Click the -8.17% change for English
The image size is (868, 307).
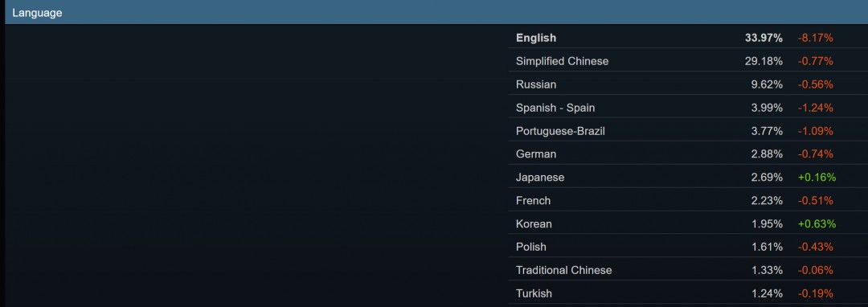816,38
